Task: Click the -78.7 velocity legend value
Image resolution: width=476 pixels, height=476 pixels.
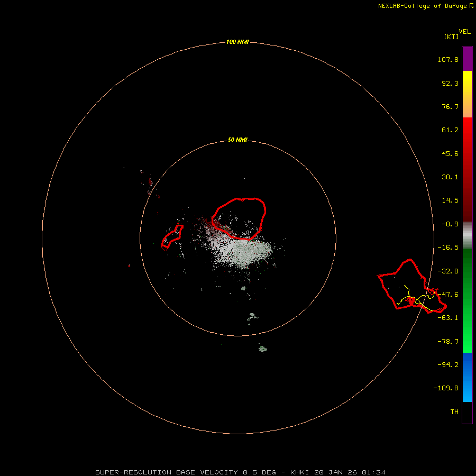Action: 448,342
